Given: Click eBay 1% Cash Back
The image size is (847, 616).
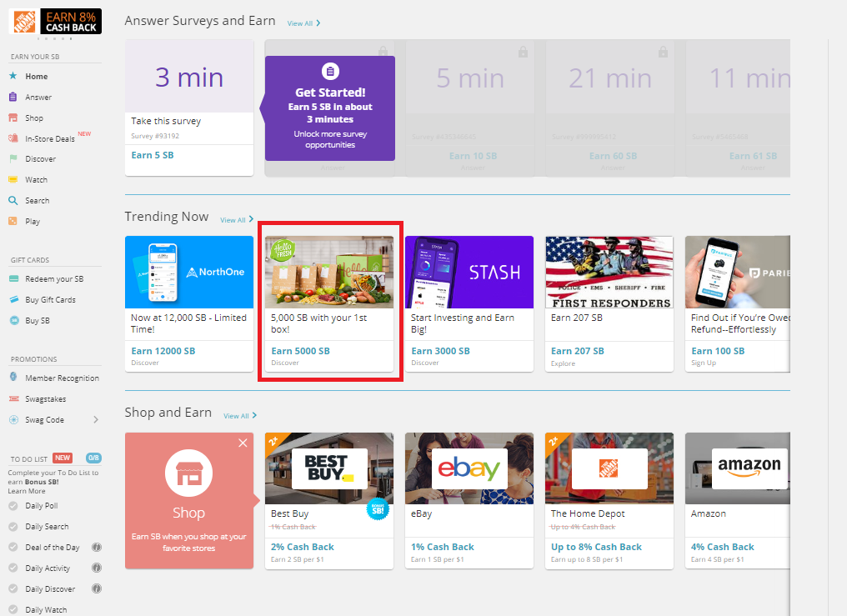Looking at the screenshot, I should (443, 547).
